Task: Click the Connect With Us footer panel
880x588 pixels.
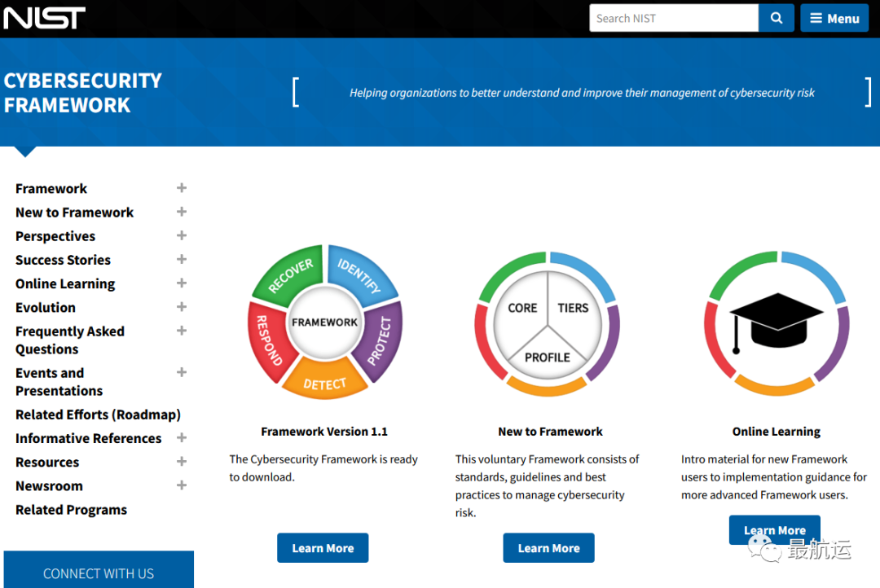Action: (99, 570)
